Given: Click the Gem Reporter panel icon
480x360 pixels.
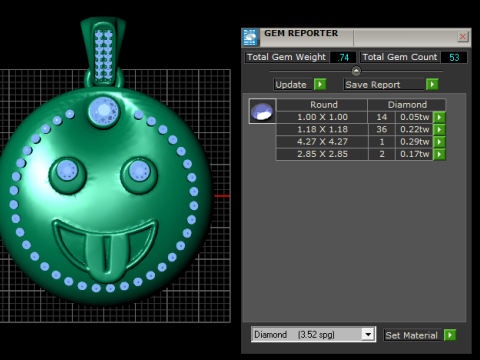Looking at the screenshot, I should coord(250,37).
